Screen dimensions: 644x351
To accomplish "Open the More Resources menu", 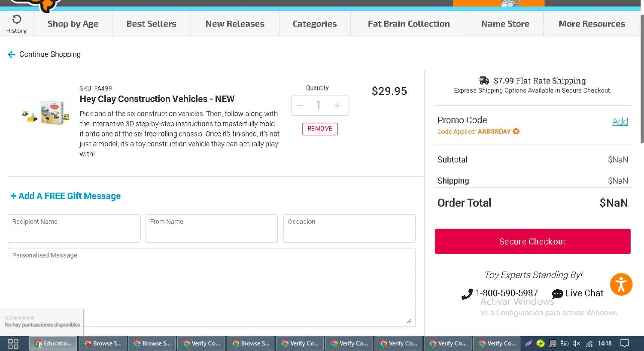I will pyautogui.click(x=592, y=24).
